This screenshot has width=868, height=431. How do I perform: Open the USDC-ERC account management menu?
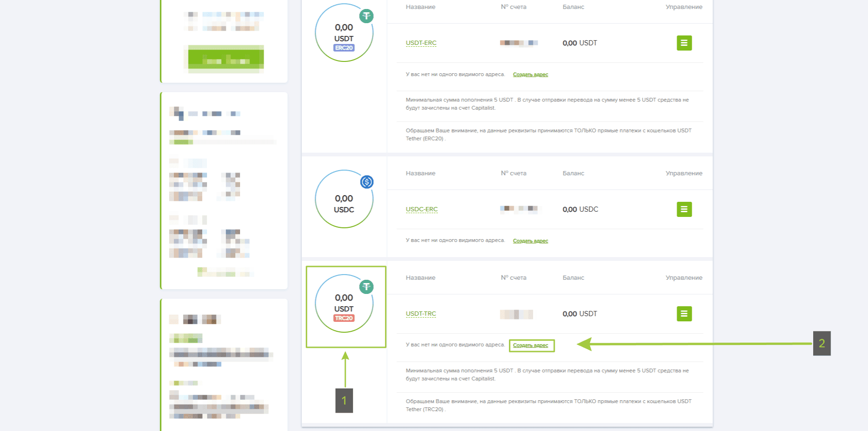[x=684, y=209]
